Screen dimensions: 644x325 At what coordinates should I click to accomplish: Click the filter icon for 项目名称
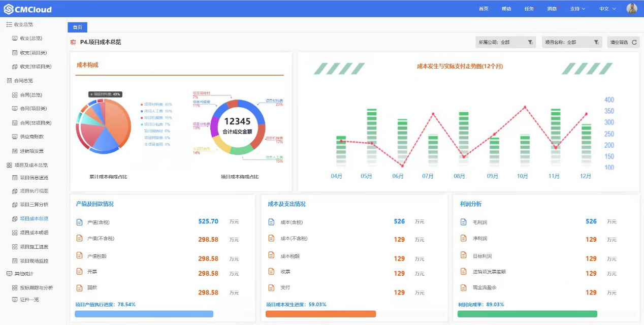tap(596, 42)
